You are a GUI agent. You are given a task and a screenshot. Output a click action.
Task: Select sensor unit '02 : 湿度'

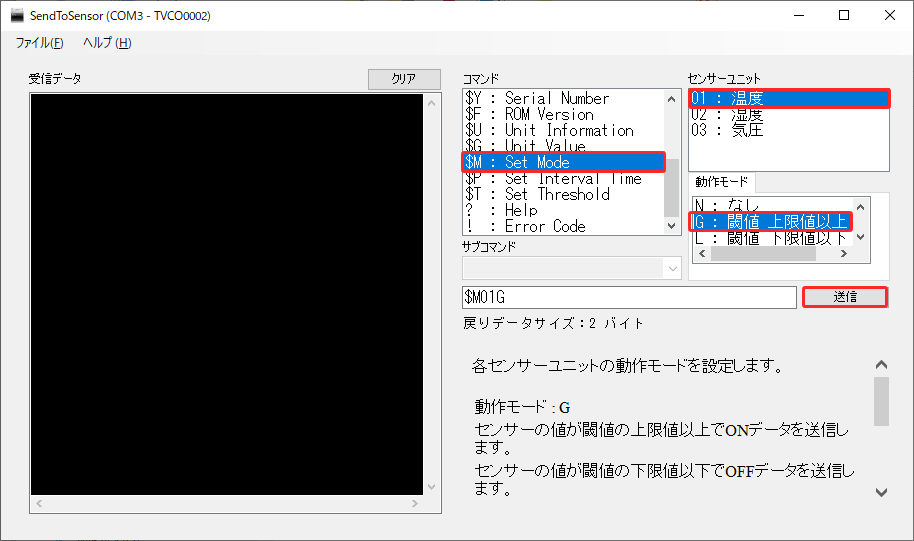[x=789, y=114]
